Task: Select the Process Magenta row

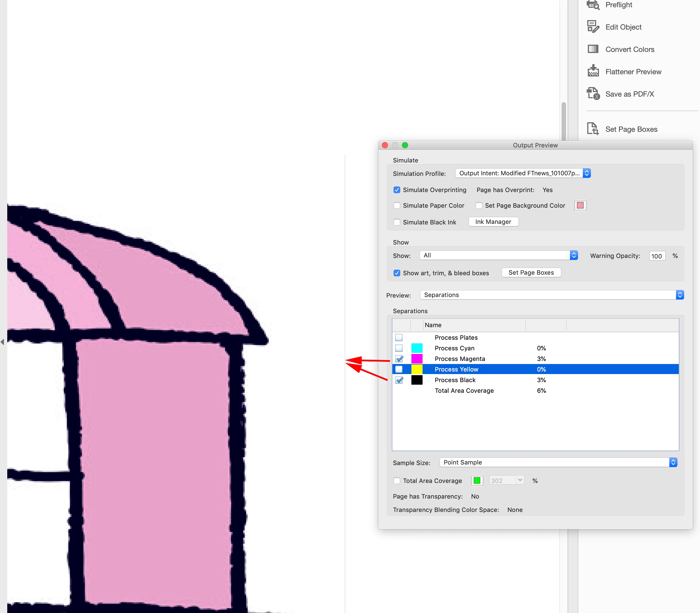Action: click(x=460, y=359)
